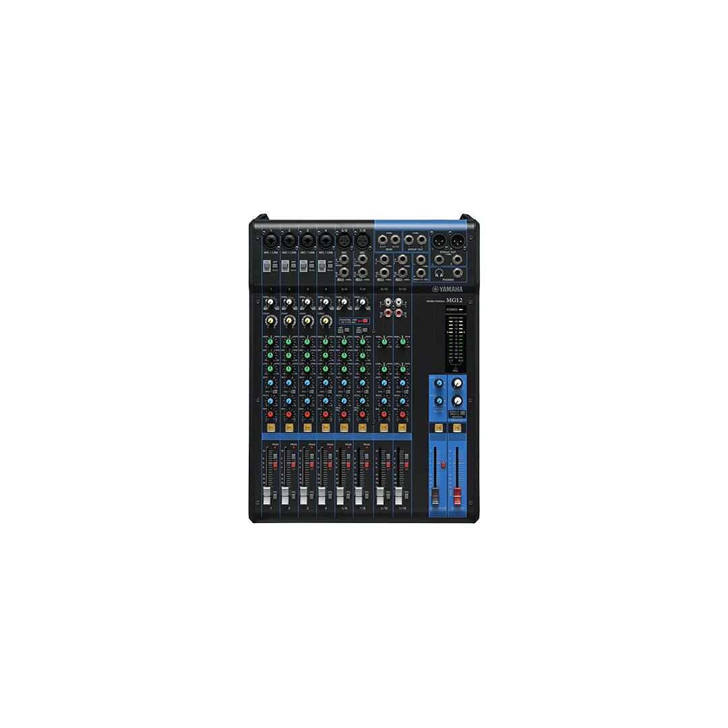
Task: Click the channel 1 red PAN knob
Action: click(x=270, y=414)
